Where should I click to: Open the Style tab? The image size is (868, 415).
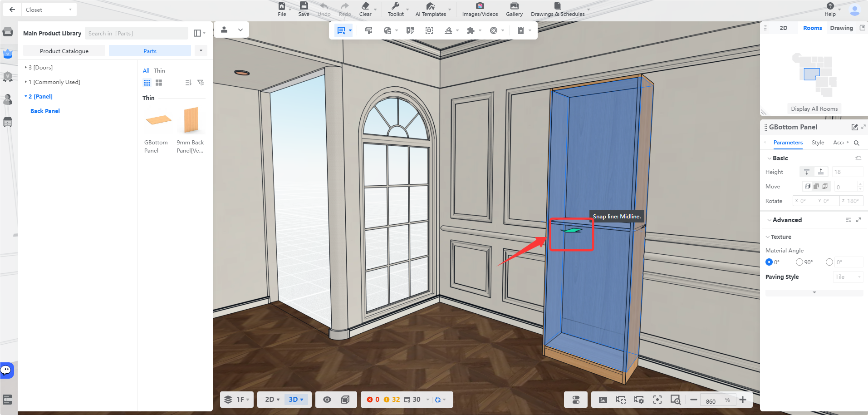pyautogui.click(x=818, y=143)
